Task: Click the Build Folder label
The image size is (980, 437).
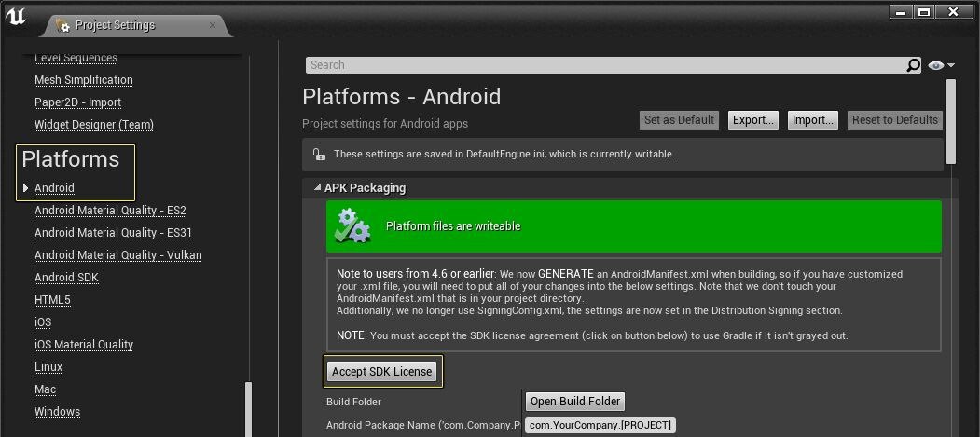Action: click(353, 402)
